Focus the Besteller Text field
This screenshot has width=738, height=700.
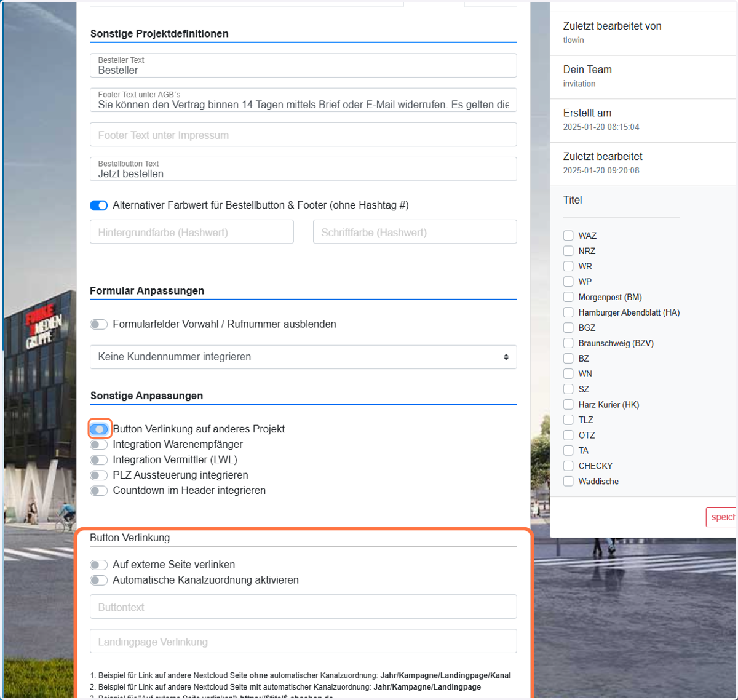click(x=303, y=65)
